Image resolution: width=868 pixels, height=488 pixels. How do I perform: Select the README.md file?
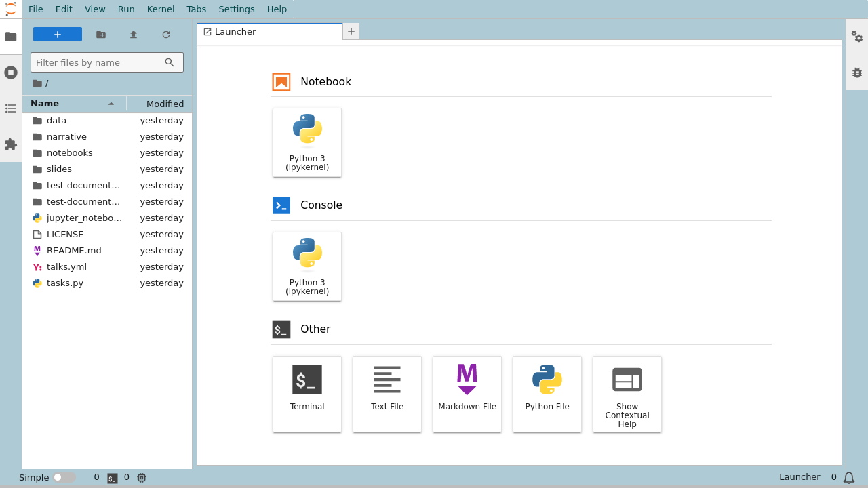coord(107,251)
